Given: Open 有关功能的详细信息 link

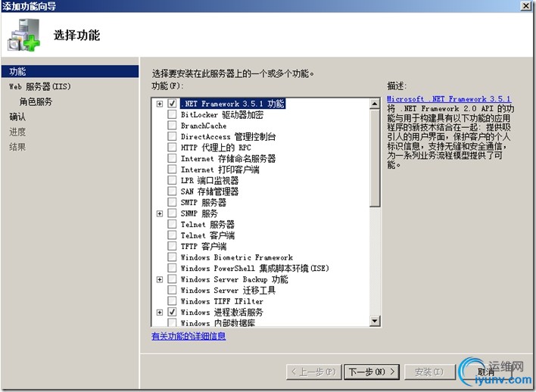Looking at the screenshot, I should [x=189, y=336].
